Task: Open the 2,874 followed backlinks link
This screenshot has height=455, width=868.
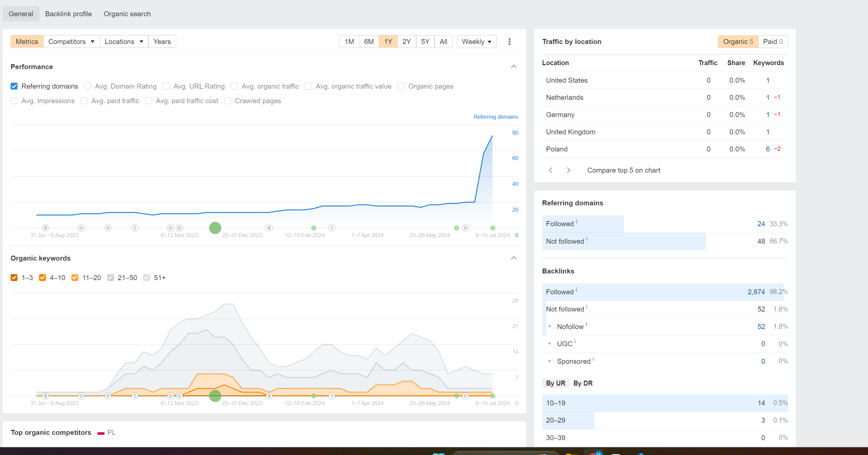Action: 756,292
